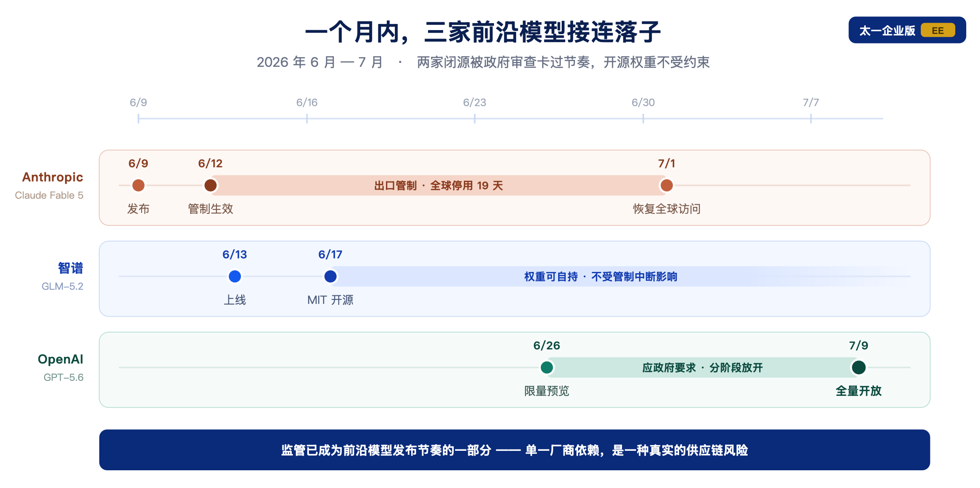Select the 6/12 管制生效 marker dot
Screen dimensions: 980x488
click(x=210, y=185)
